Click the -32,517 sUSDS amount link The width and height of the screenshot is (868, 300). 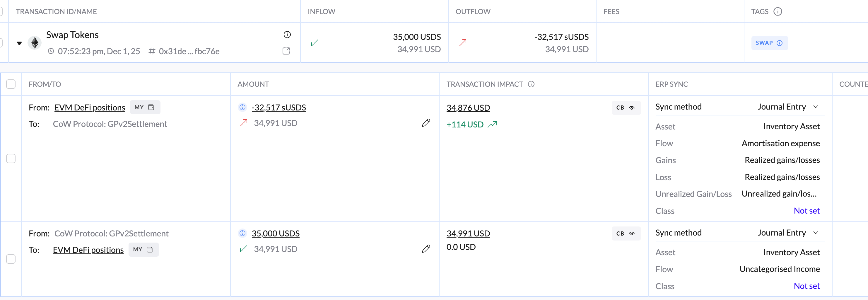(x=278, y=108)
